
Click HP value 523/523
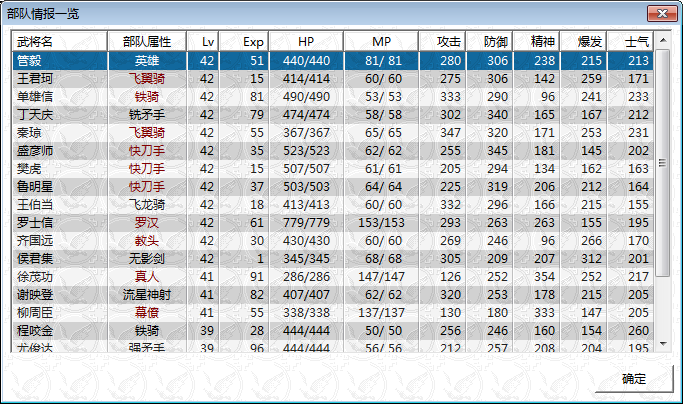tap(306, 151)
